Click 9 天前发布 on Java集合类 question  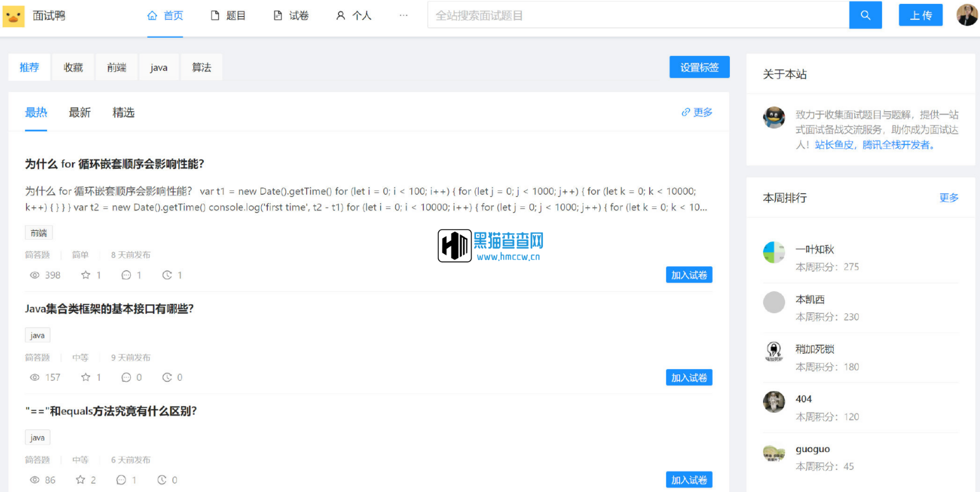point(131,358)
